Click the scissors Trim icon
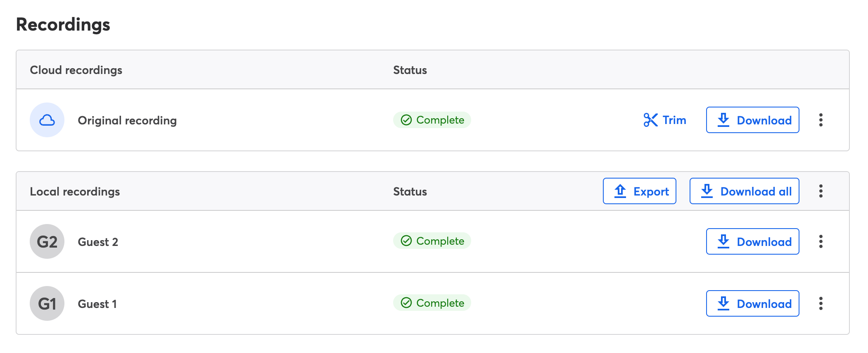 (x=650, y=120)
